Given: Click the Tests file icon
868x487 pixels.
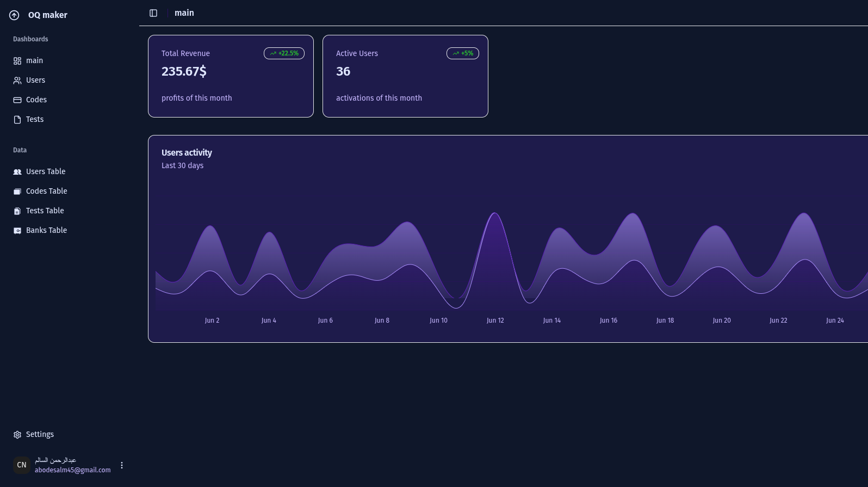Looking at the screenshot, I should [x=17, y=120].
